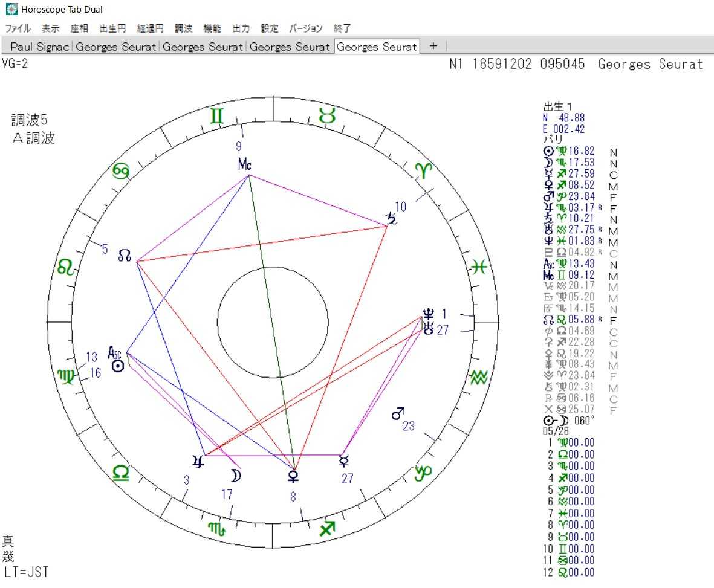Open the バージョン menu
Image resolution: width=714 pixels, height=588 pixels.
click(x=306, y=28)
